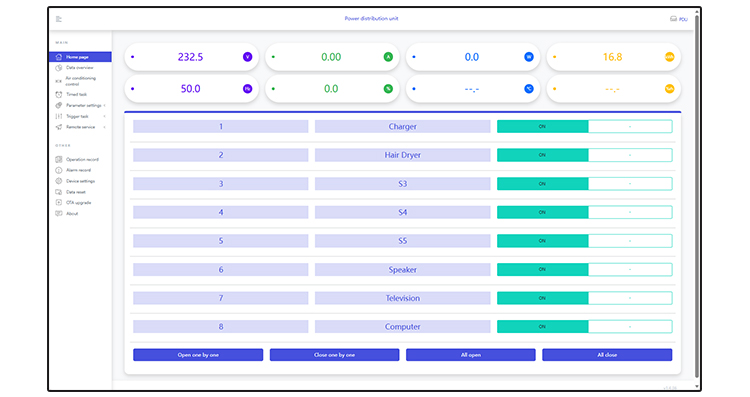Click the Operation record icon
Screen dimensions: 750x397
pyautogui.click(x=59, y=159)
